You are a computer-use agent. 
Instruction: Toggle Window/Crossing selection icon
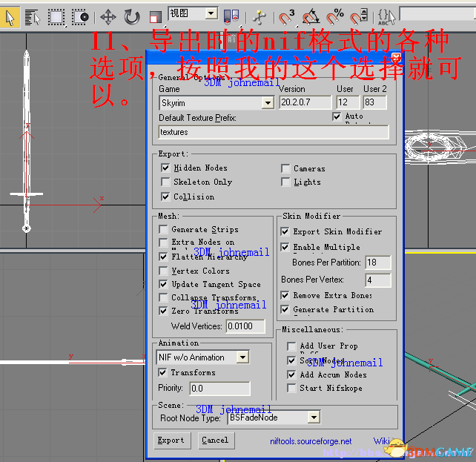coord(80,17)
